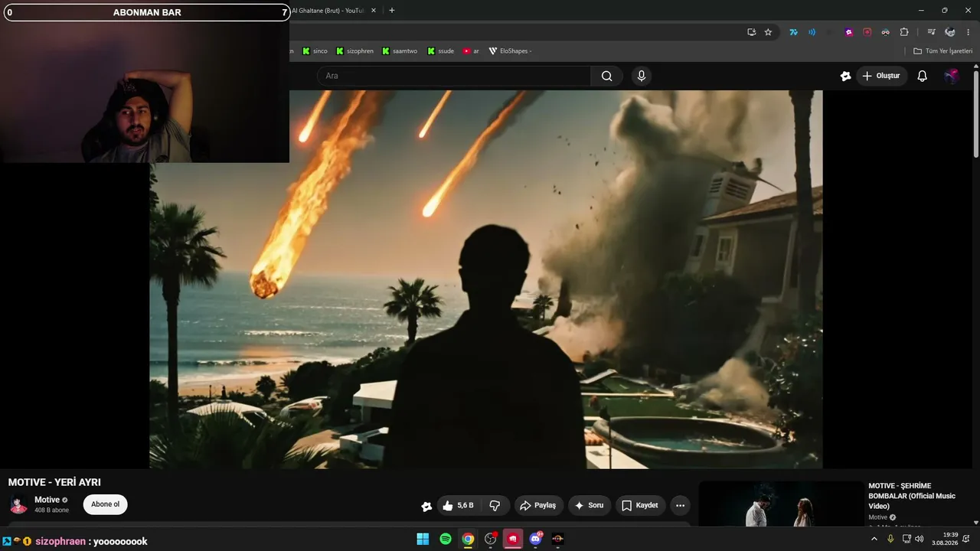This screenshot has width=980, height=551.
Task: Click the sparkle star icon beside Oluştur
Action: tap(845, 76)
